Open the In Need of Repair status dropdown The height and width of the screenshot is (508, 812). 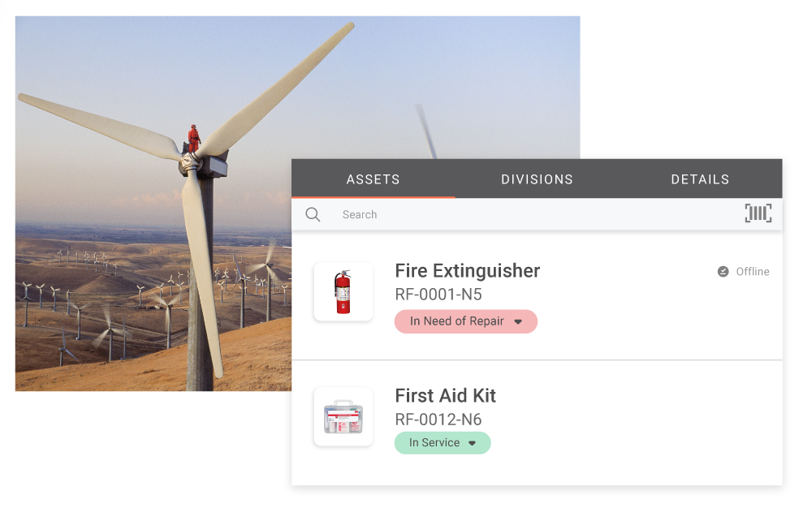(x=457, y=321)
